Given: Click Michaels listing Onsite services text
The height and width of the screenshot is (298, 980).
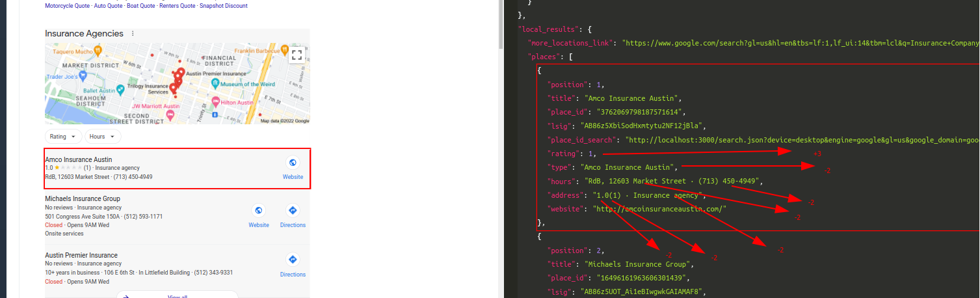Looking at the screenshot, I should [x=64, y=233].
